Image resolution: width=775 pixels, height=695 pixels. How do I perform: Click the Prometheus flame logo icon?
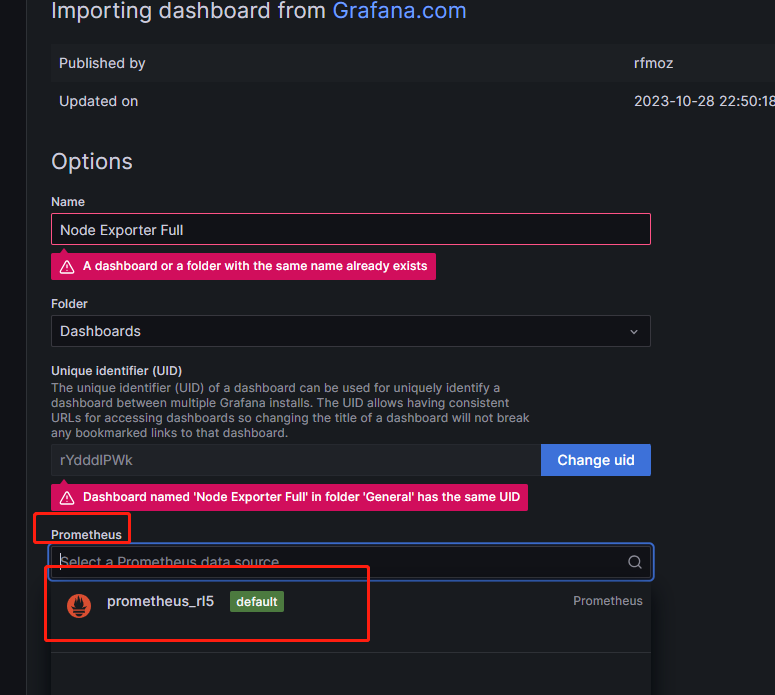79,604
